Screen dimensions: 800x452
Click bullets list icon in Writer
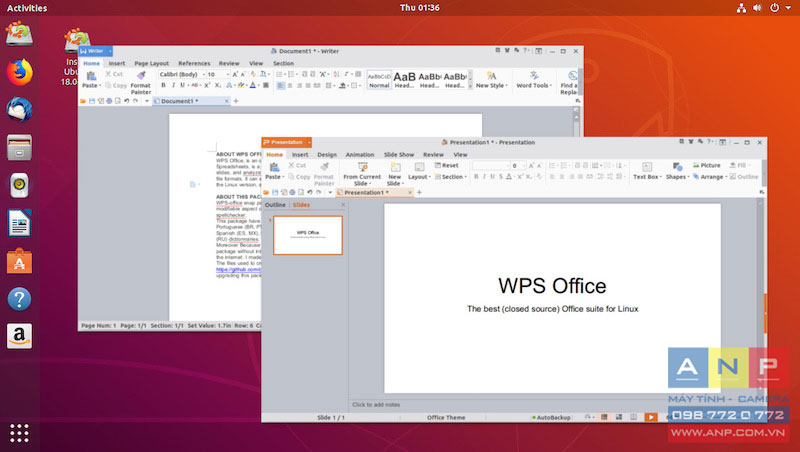[279, 74]
